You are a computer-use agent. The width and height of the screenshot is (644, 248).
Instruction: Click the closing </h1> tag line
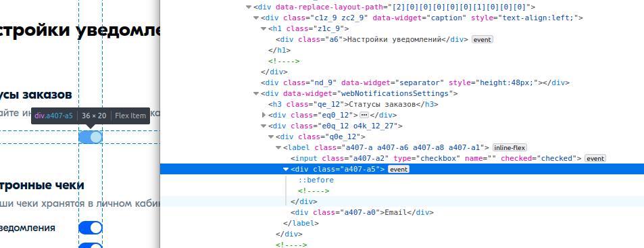279,51
